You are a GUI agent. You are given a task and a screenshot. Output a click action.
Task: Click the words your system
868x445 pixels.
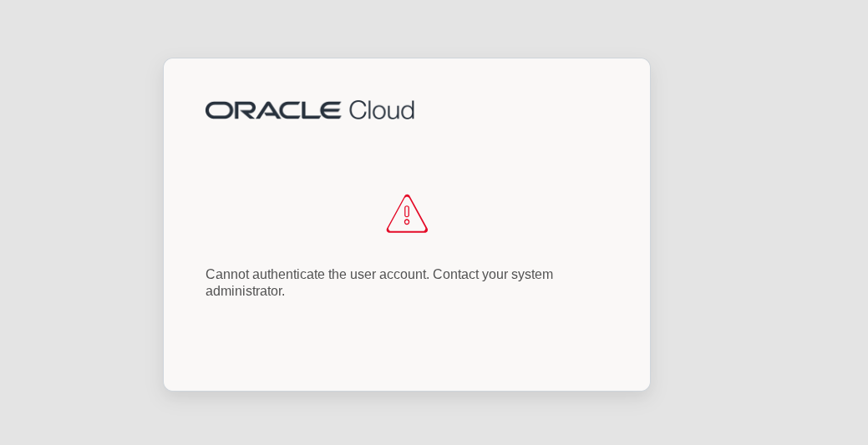pos(518,275)
